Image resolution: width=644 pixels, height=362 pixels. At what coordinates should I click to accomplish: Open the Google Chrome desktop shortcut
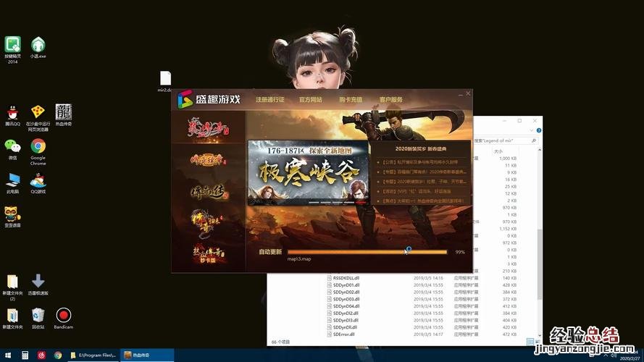pyautogui.click(x=38, y=147)
